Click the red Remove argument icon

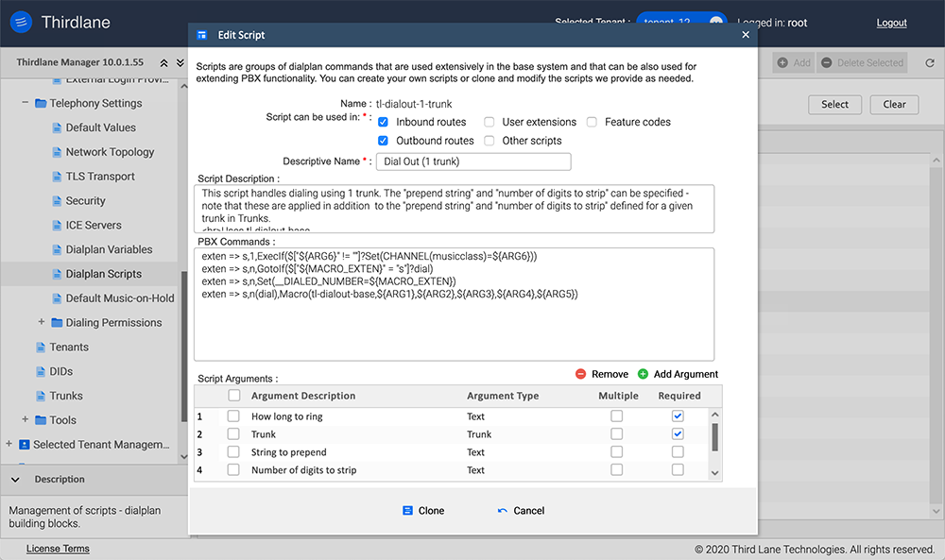[x=580, y=374]
